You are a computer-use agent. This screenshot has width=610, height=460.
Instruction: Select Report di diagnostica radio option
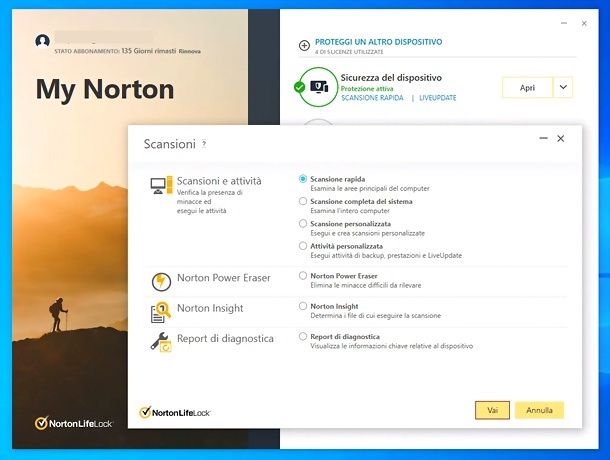pos(303,336)
